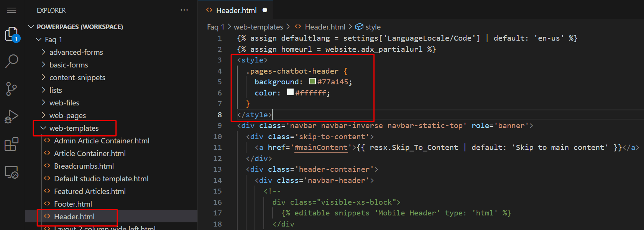Click the 'header-container' div line
This screenshot has height=230, width=644.
pos(312,169)
